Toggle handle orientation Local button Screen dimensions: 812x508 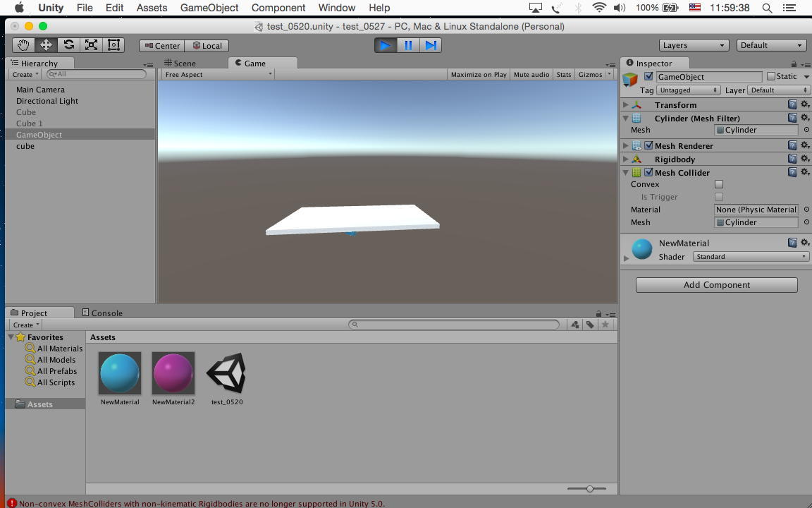point(207,46)
